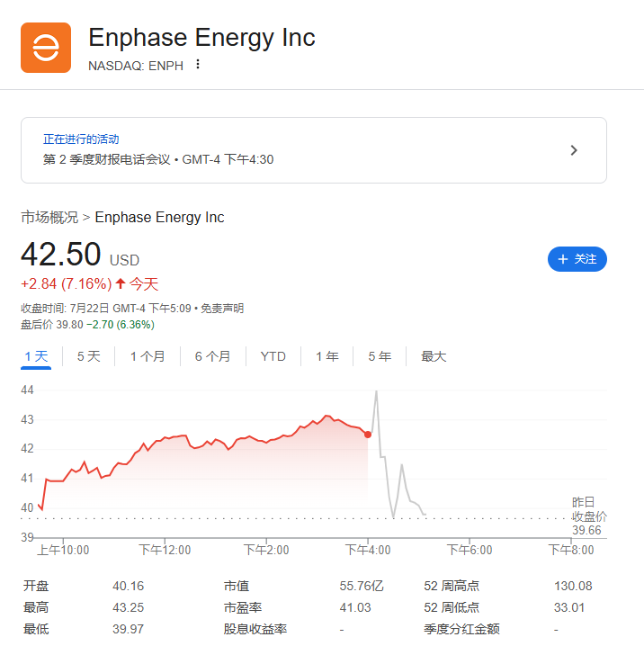Open the three-dot menu beside NASDAQ: ENPH

(x=198, y=64)
